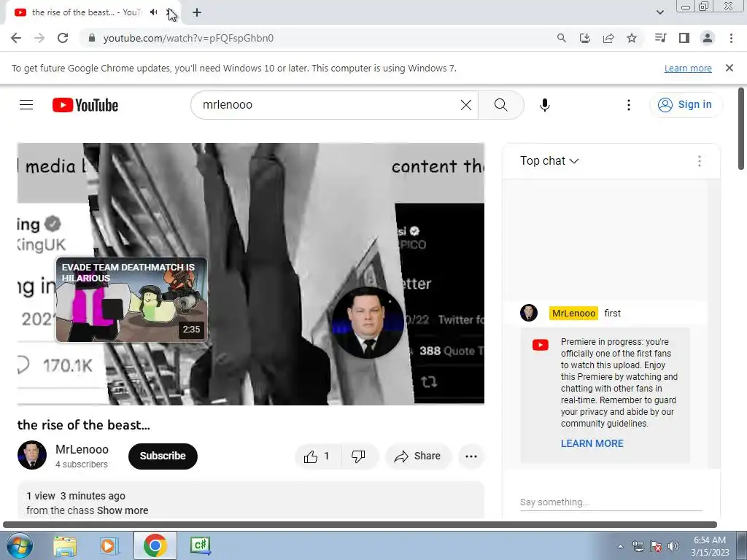Open the LEARN MORE premiere link
Viewport: 747px width, 560px height.
592,443
